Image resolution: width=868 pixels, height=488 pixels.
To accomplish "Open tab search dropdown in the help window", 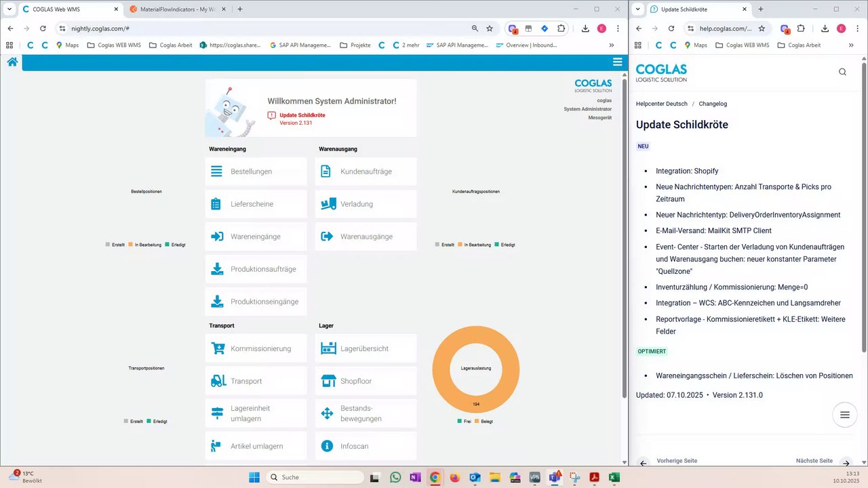I will [639, 9].
